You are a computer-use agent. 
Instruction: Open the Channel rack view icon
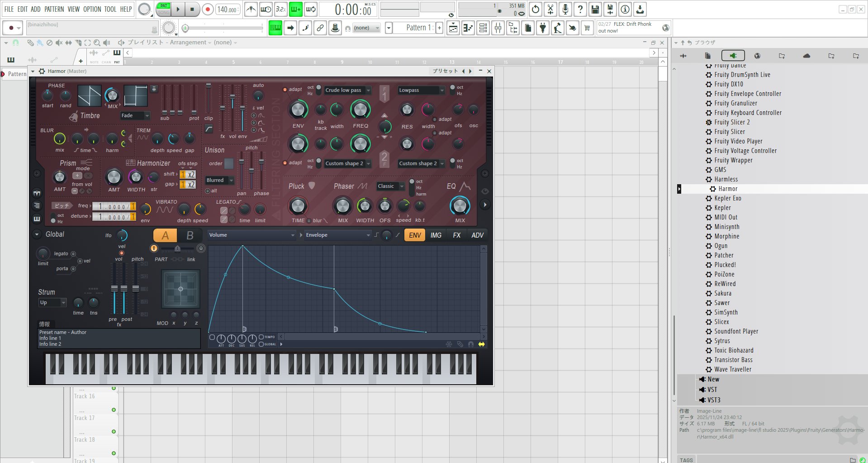pyautogui.click(x=483, y=28)
